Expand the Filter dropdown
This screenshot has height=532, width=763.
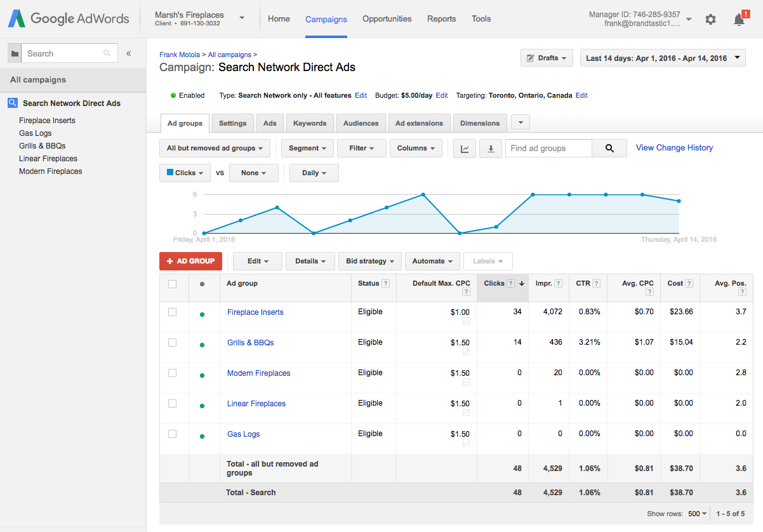362,149
